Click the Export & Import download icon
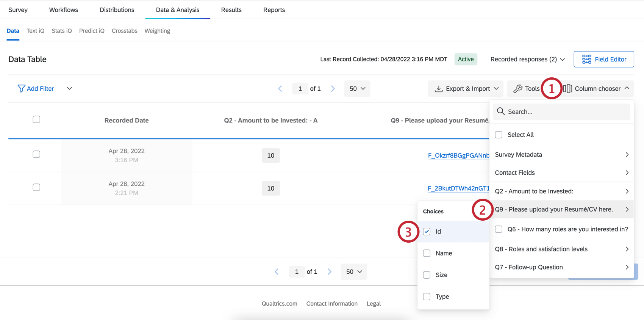 pyautogui.click(x=438, y=89)
